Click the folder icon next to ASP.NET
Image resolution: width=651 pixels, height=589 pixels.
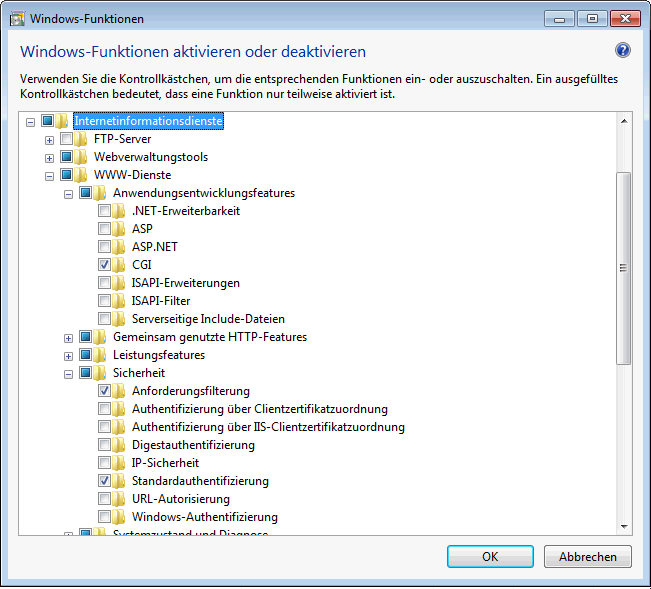click(x=120, y=247)
